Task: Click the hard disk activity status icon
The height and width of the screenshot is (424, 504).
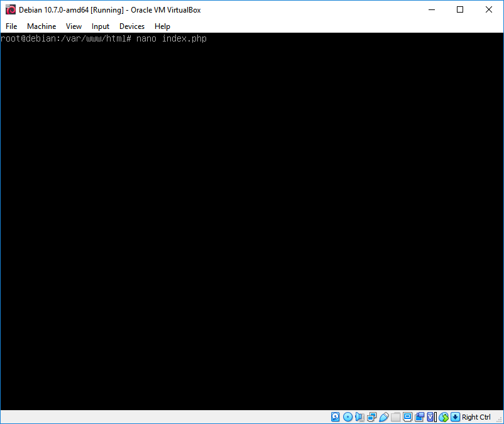Action: pyautogui.click(x=335, y=417)
